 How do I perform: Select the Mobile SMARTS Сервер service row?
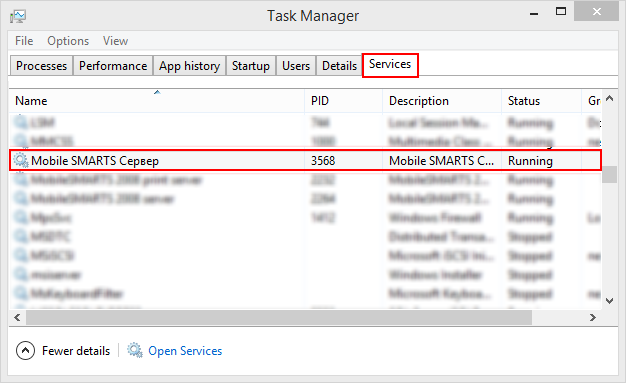click(x=305, y=161)
